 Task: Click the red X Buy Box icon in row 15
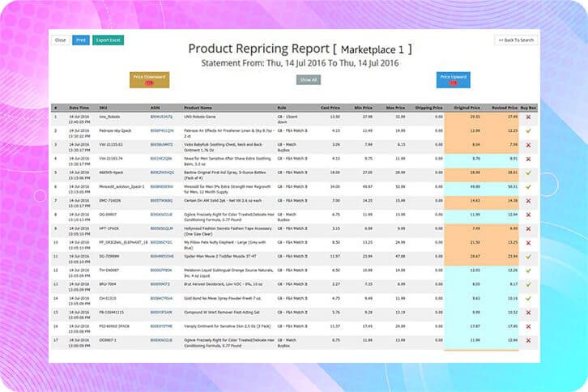[x=528, y=313]
